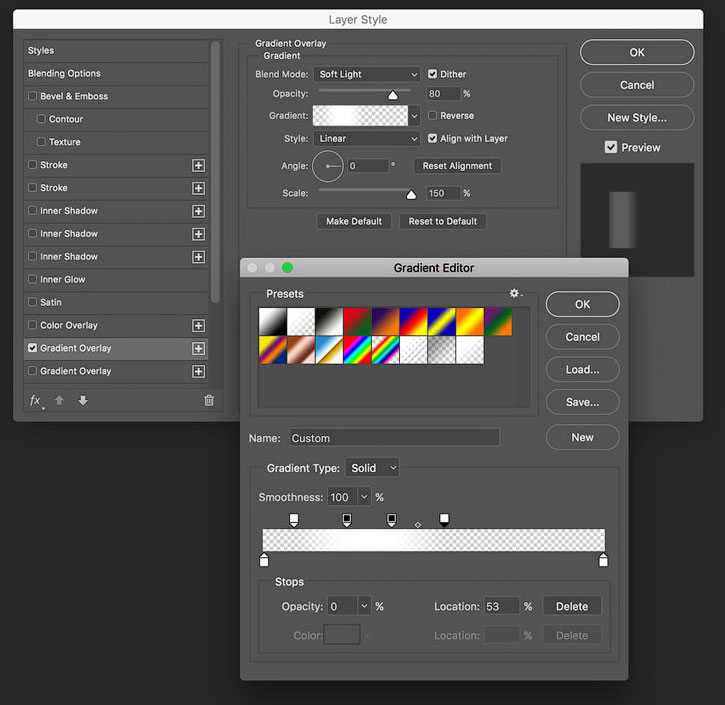Select the copper gradient preset
Image resolution: width=725 pixels, height=705 pixels.
(x=301, y=350)
